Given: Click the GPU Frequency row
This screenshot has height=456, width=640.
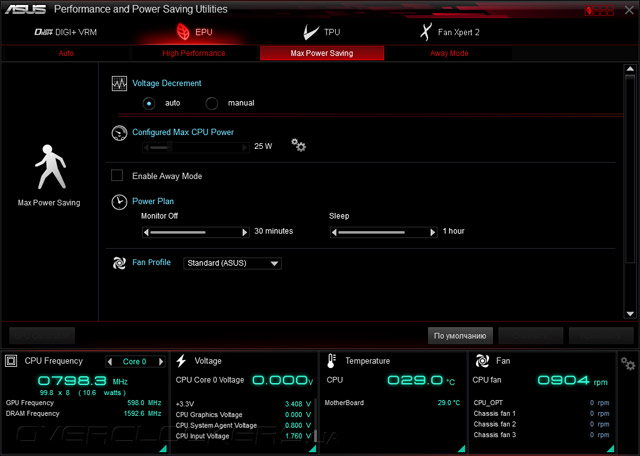Looking at the screenshot, I should [84, 403].
